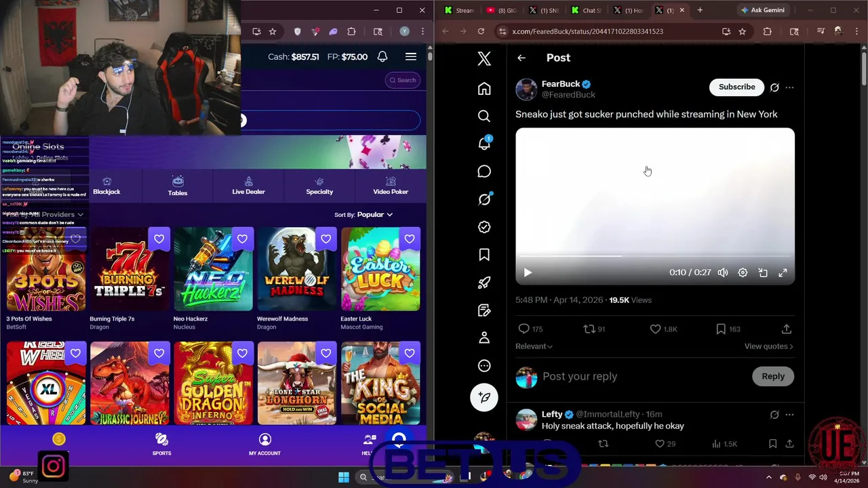
Task: Click the X logo in sidebar
Action: [x=484, y=58]
